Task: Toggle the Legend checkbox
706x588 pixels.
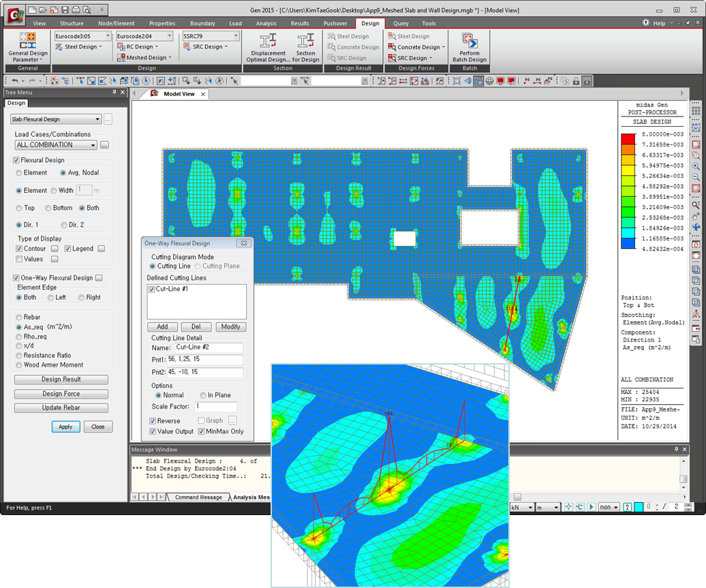Action: point(67,249)
